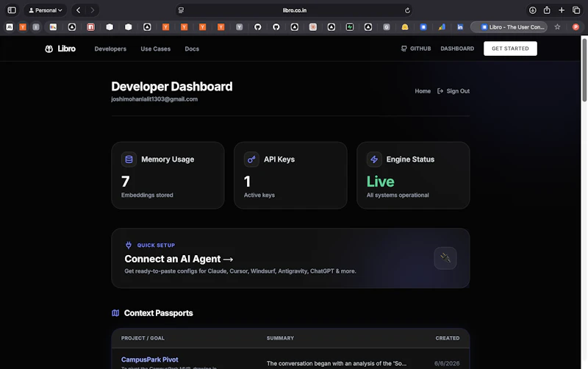Click 'All systems operational' text

398,195
